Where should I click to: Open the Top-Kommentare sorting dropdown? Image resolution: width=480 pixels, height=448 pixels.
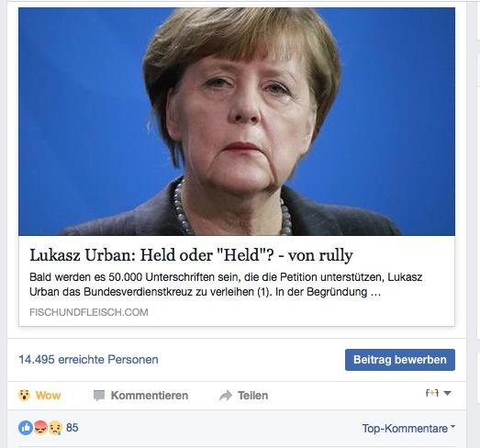click(x=408, y=428)
